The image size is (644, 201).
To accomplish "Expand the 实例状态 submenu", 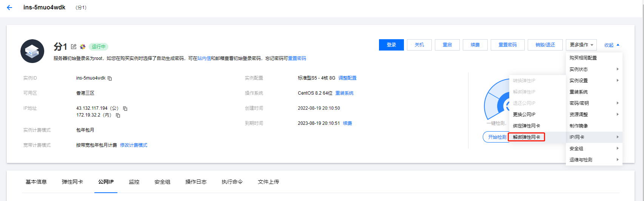I will [594, 69].
